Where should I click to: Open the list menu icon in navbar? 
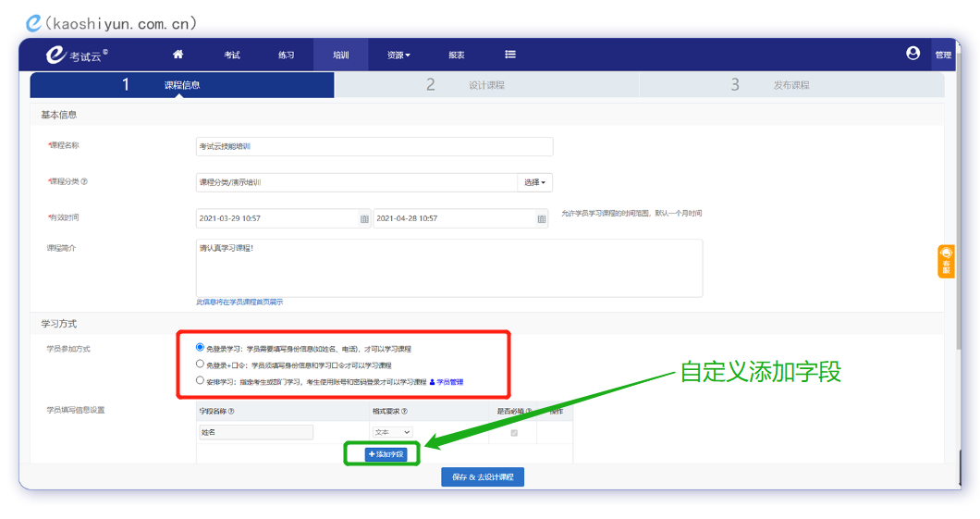510,55
